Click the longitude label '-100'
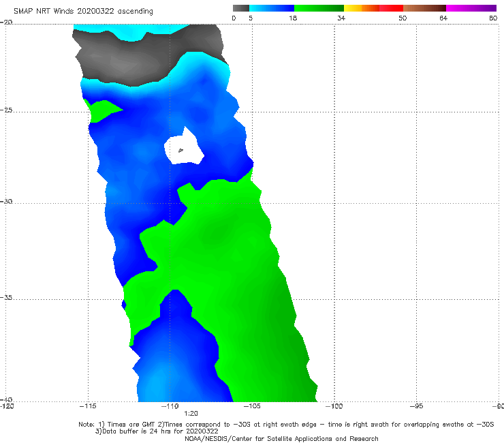The image size is (504, 443). 334,406
